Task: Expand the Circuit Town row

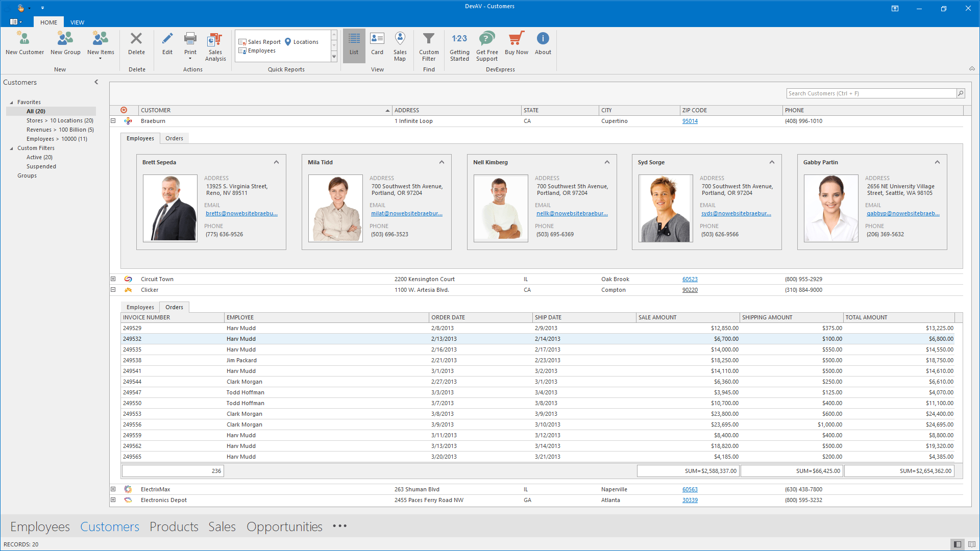Action: 113,279
